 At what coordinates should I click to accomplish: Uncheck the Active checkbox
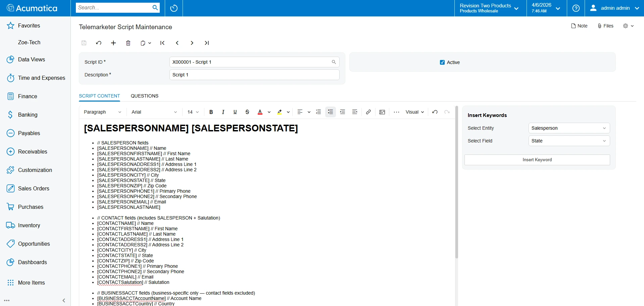pos(442,62)
